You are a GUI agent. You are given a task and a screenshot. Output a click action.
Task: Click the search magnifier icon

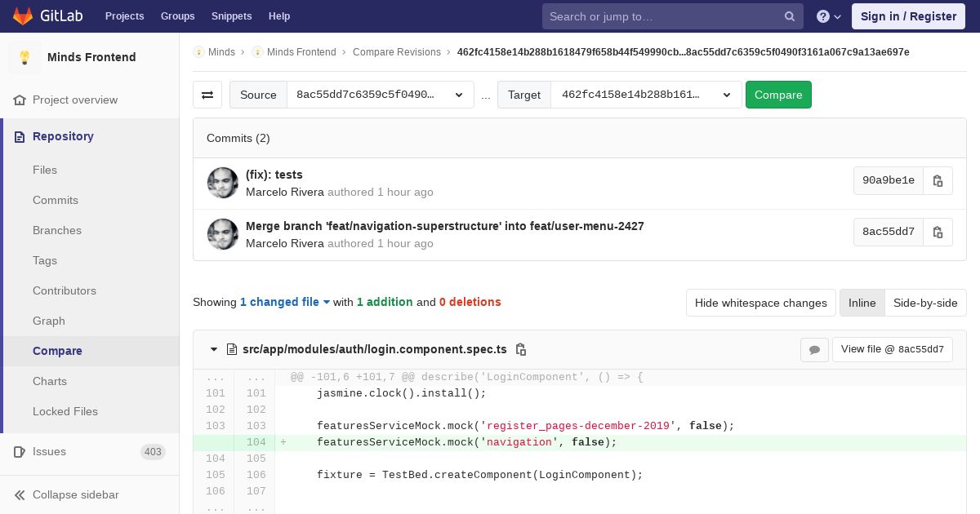pos(790,16)
